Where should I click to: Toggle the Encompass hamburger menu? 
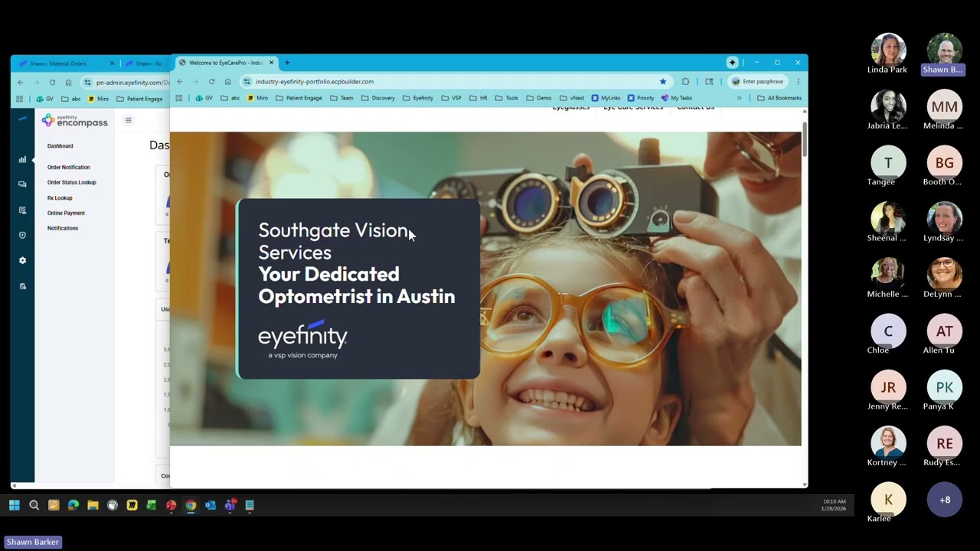[x=129, y=120]
